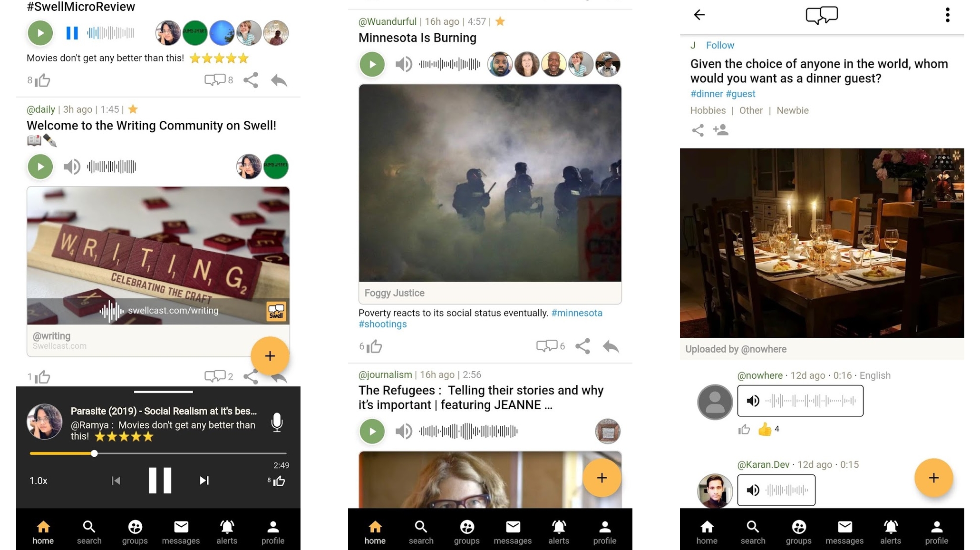Follow user J on the dinner guest prompt
Screen dimensions: 980x550
point(720,44)
